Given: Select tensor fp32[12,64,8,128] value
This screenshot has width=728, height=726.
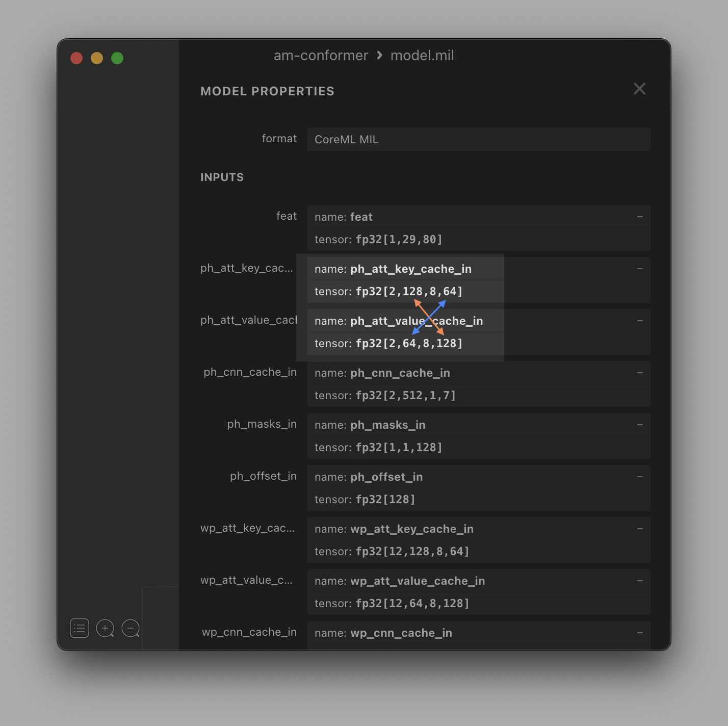Looking at the screenshot, I should (x=412, y=603).
